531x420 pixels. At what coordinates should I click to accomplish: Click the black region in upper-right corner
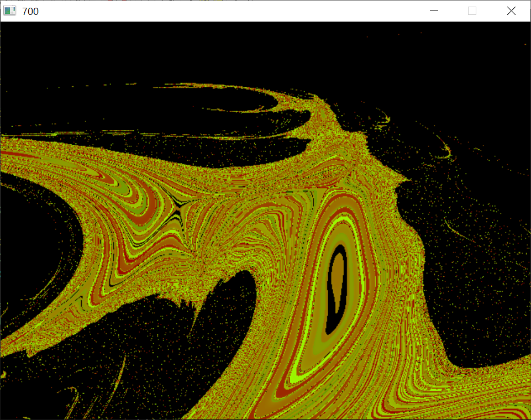(x=470, y=61)
